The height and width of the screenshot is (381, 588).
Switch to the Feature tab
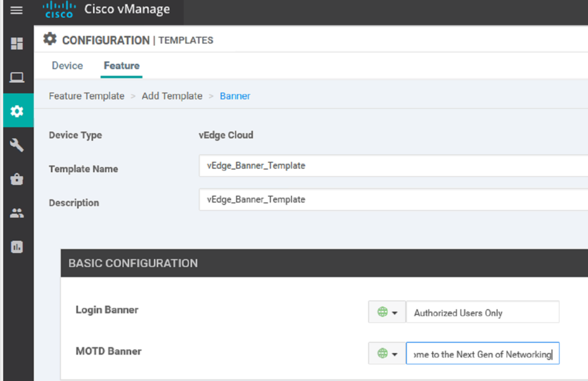tap(122, 66)
